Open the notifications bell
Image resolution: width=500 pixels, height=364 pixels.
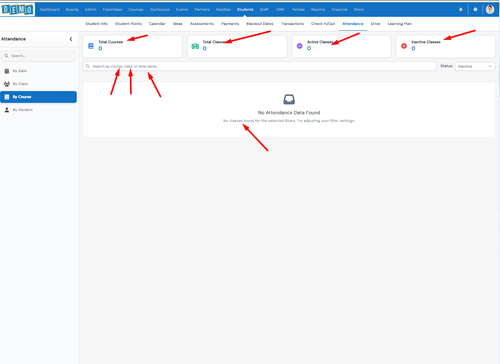click(461, 9)
